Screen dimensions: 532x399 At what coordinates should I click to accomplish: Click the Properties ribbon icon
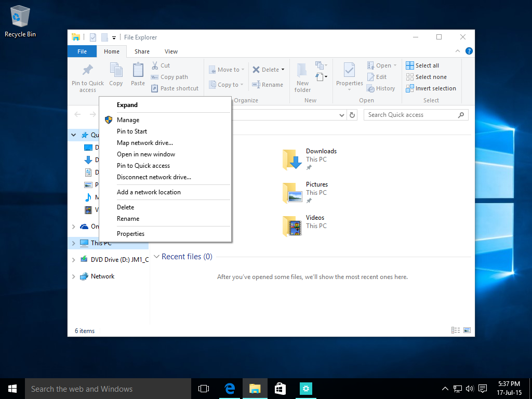click(349, 70)
